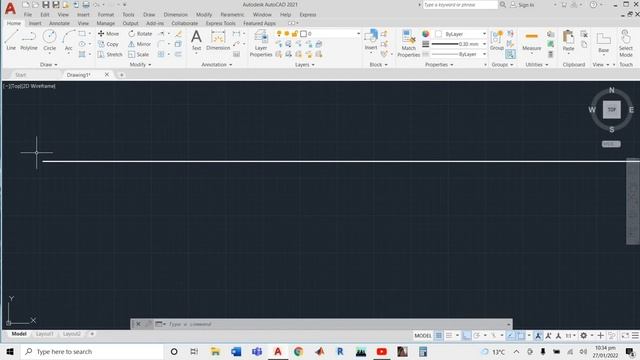Expand the Annotation panel
The width and height of the screenshot is (640, 360).
[216, 64]
